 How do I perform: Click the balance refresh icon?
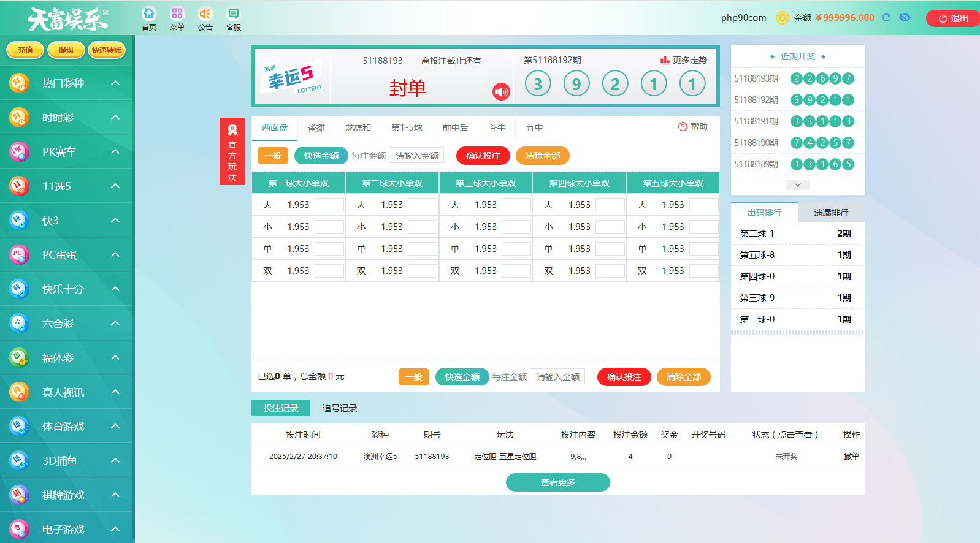[x=886, y=18]
